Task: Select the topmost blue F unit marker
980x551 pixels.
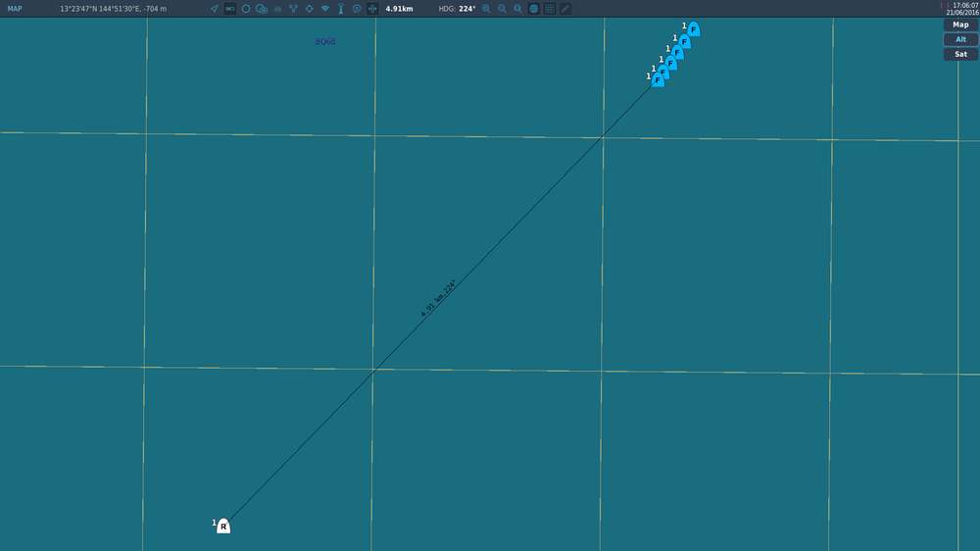Action: (693, 28)
